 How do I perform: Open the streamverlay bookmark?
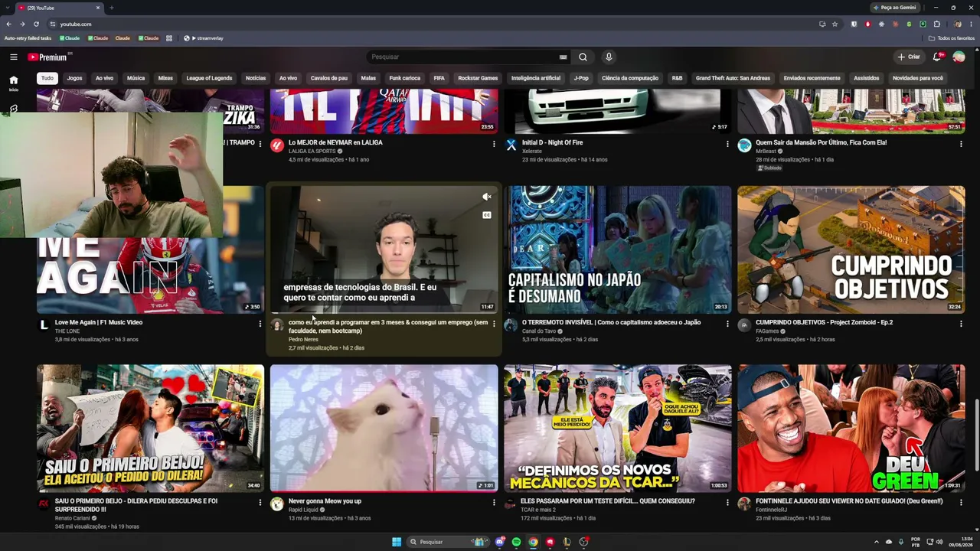tap(204, 38)
